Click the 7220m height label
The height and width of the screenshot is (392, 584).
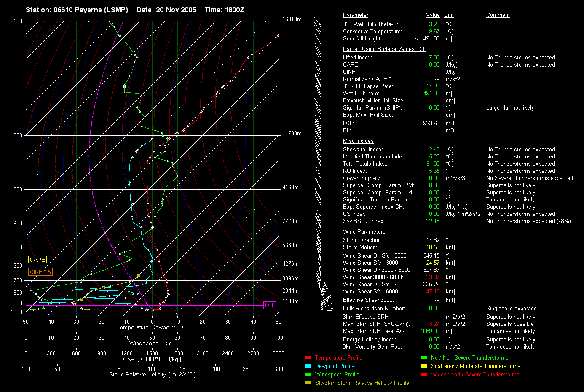point(290,221)
